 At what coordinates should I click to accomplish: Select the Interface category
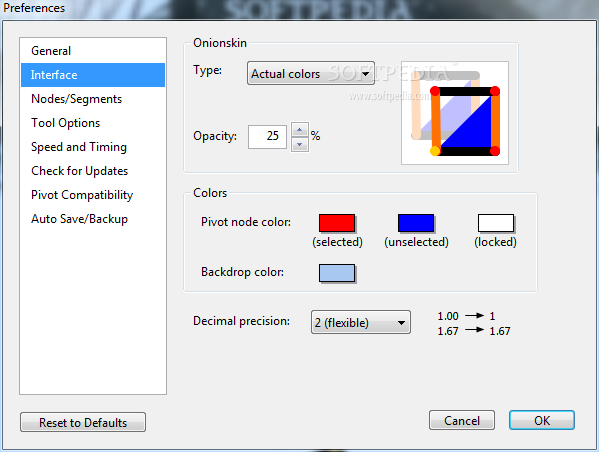pos(93,75)
